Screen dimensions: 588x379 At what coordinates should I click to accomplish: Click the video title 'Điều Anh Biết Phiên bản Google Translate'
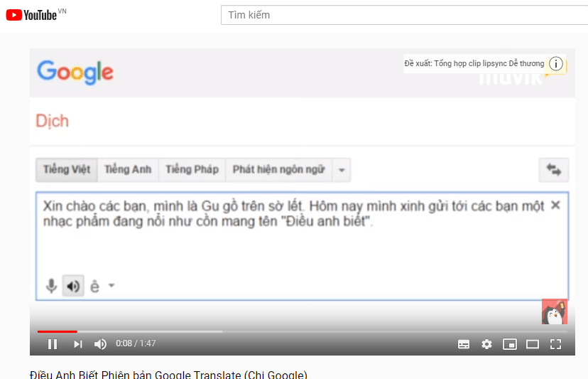click(168, 375)
